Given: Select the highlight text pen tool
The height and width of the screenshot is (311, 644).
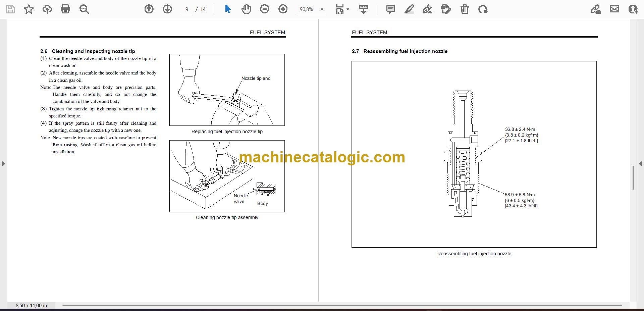Looking at the screenshot, I should pos(409,9).
